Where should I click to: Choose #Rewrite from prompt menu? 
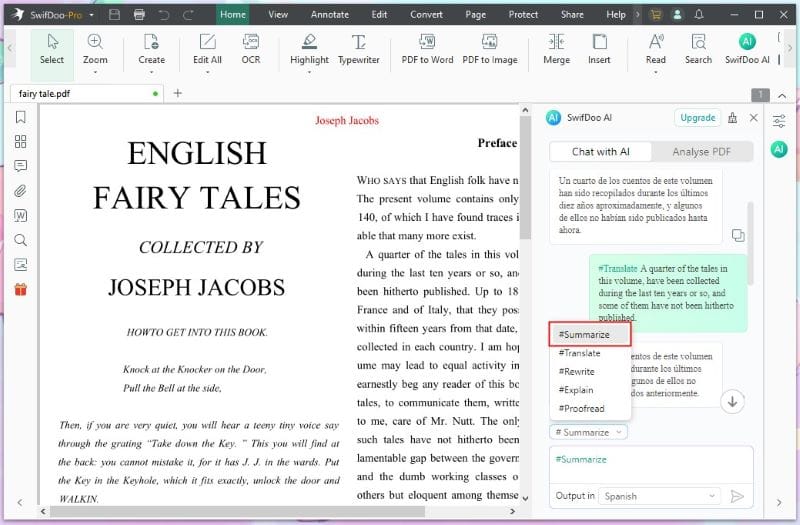tap(590, 371)
